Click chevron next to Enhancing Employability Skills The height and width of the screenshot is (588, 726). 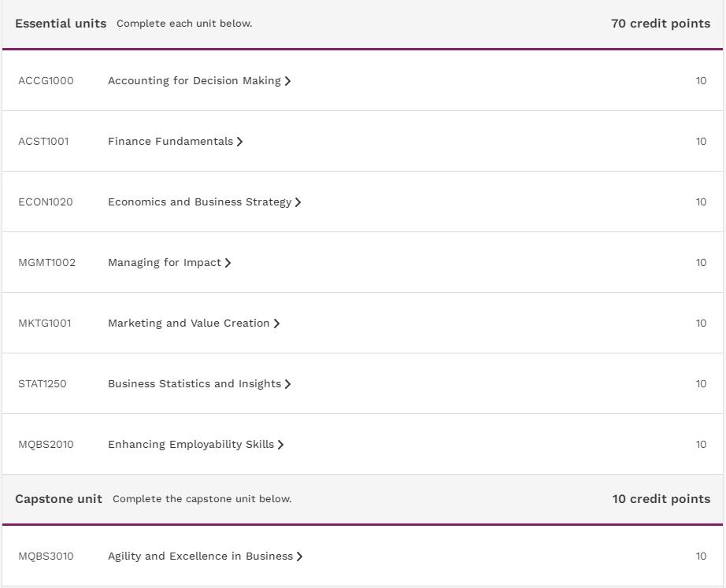point(280,445)
